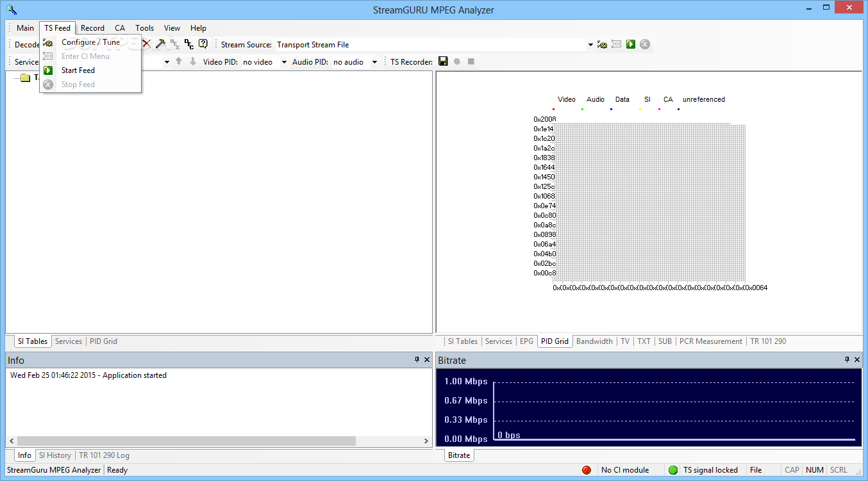Click the question mark help icon
The width and height of the screenshot is (868, 481).
tap(203, 44)
